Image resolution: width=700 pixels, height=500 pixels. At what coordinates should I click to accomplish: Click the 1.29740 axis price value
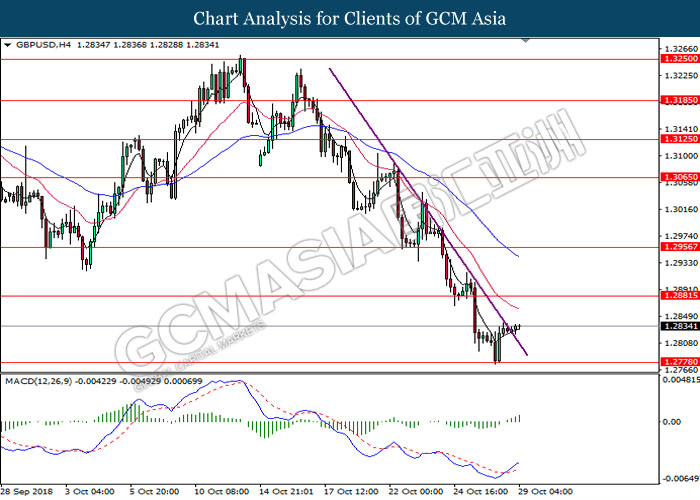pos(681,236)
